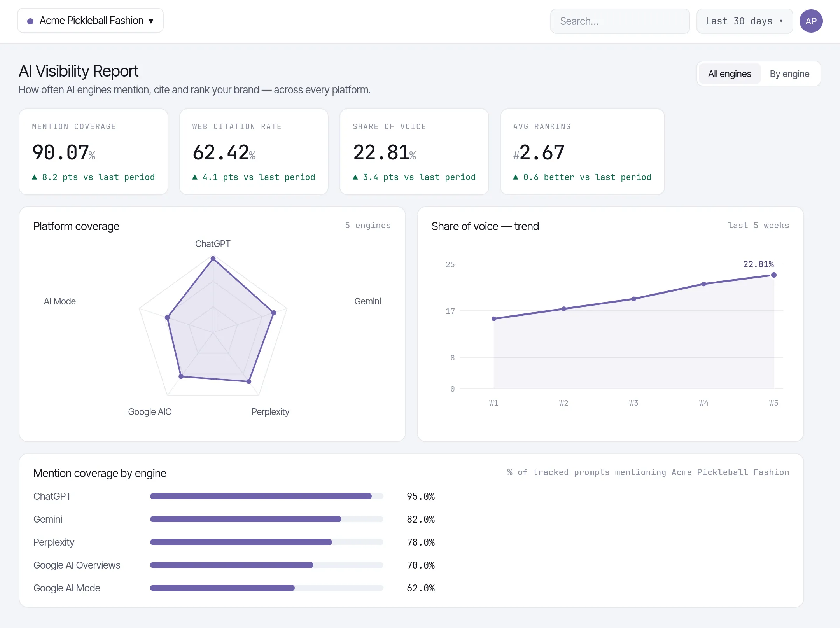840x628 pixels.
Task: Select the W4 data point on trend line
Action: coord(704,284)
